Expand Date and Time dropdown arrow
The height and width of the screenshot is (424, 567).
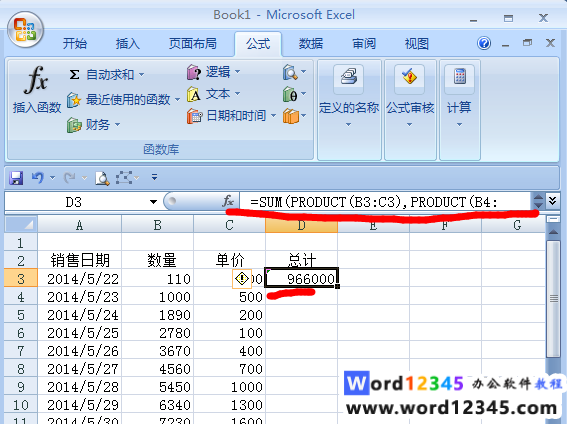pyautogui.click(x=273, y=116)
